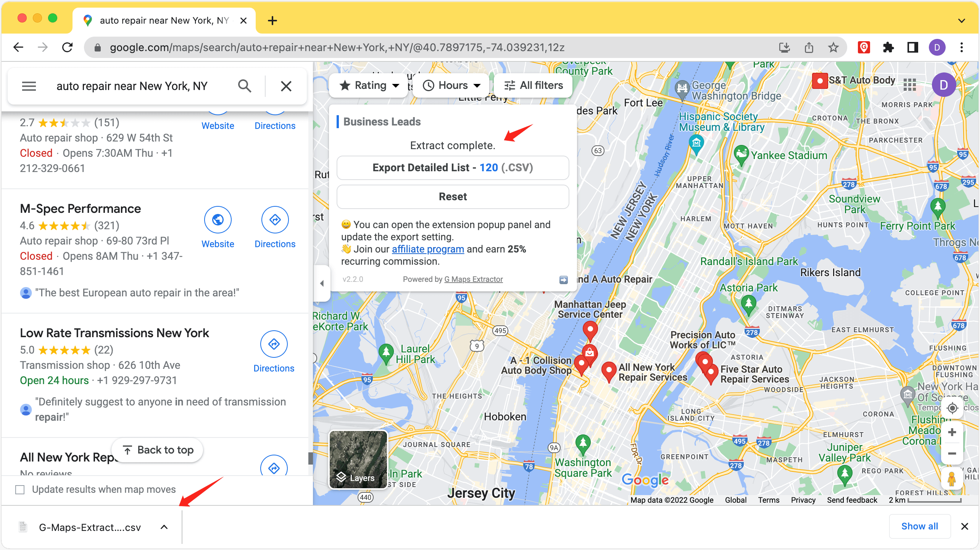Switch to the auto repair Maps tab
Viewport: 980px width, 550px height.
click(x=164, y=21)
